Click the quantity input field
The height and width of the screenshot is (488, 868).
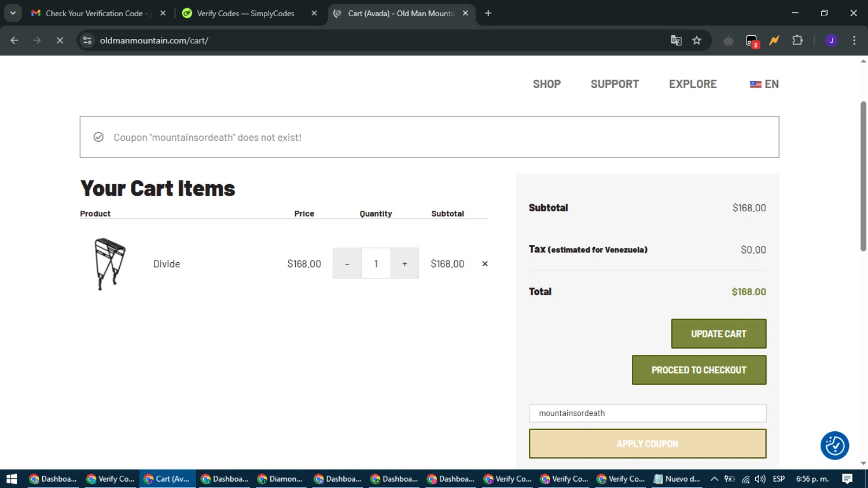pyautogui.click(x=376, y=263)
